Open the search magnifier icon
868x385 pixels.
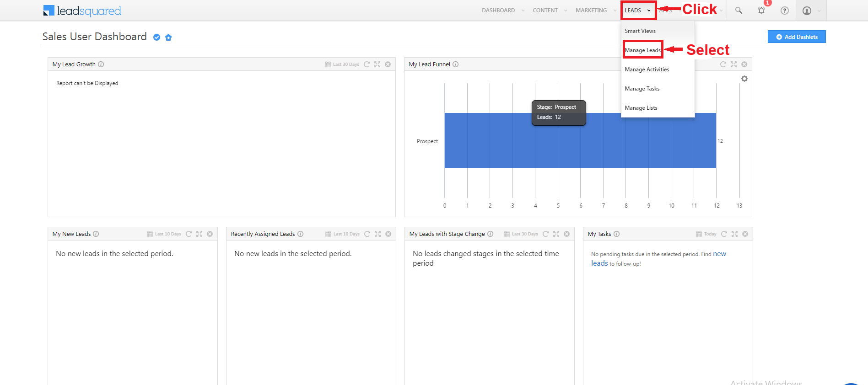tap(739, 11)
